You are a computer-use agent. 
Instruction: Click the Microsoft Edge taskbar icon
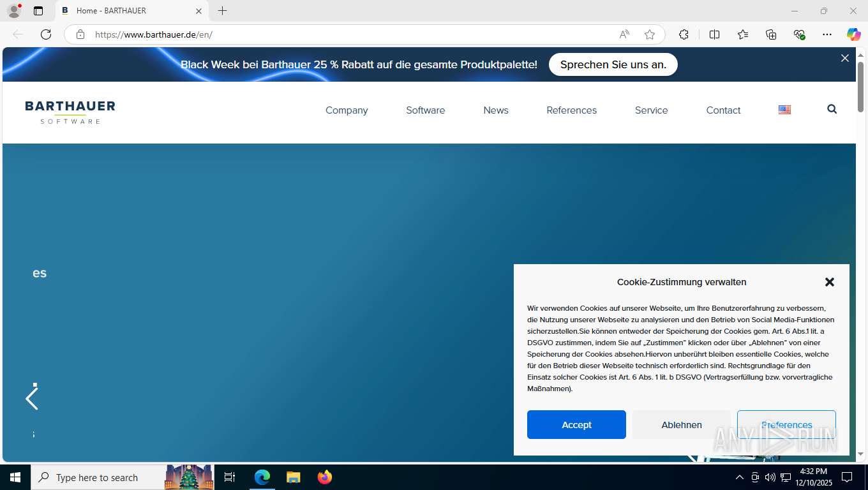pyautogui.click(x=262, y=477)
